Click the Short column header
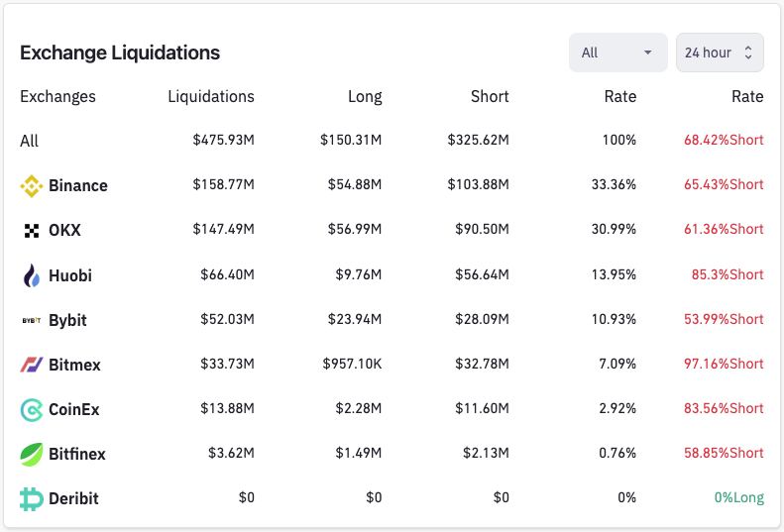 pos(490,97)
